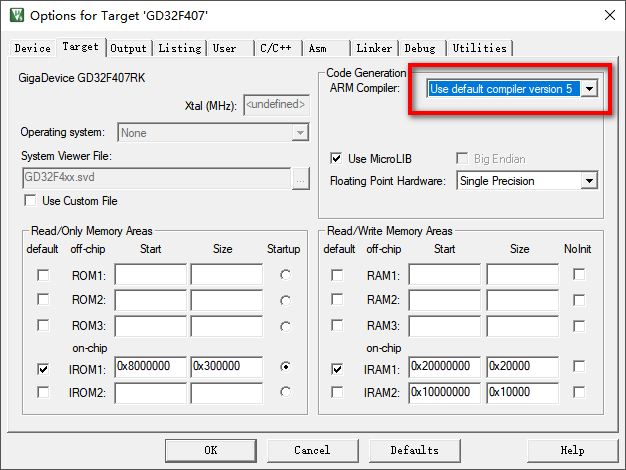Image resolution: width=626 pixels, height=470 pixels.
Task: Open the Debug tab
Action: (422, 48)
